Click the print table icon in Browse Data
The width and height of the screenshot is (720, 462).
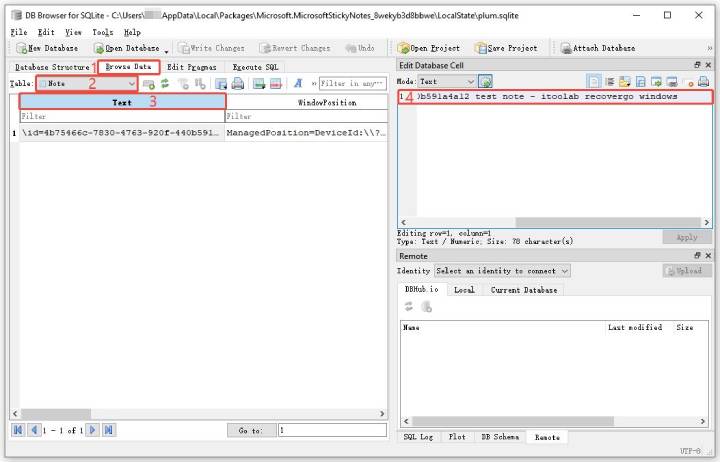pyautogui.click(x=237, y=84)
